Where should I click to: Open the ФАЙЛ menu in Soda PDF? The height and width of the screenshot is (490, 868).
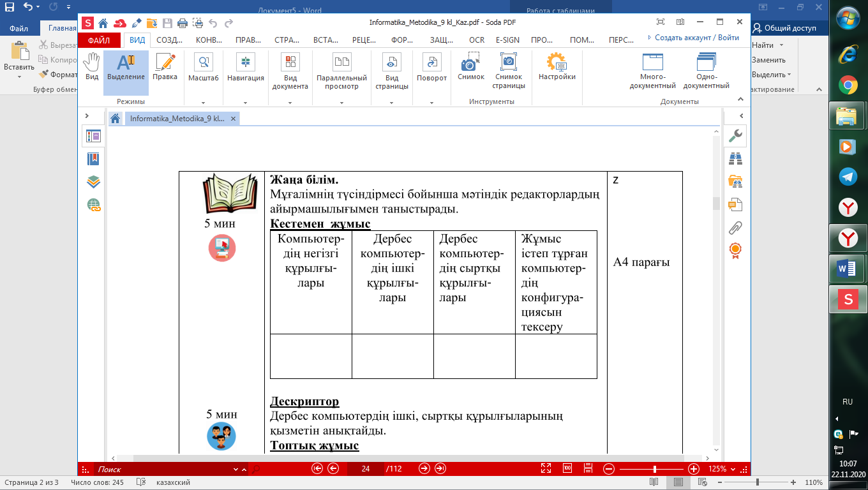(99, 40)
